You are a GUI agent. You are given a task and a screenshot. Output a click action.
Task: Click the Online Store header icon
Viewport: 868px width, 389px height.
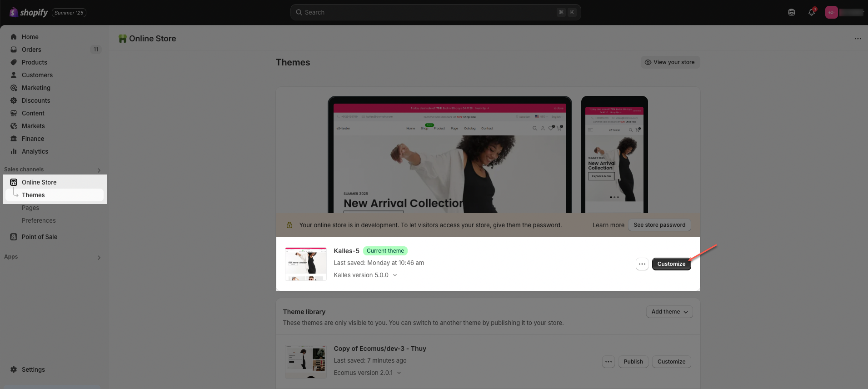122,39
